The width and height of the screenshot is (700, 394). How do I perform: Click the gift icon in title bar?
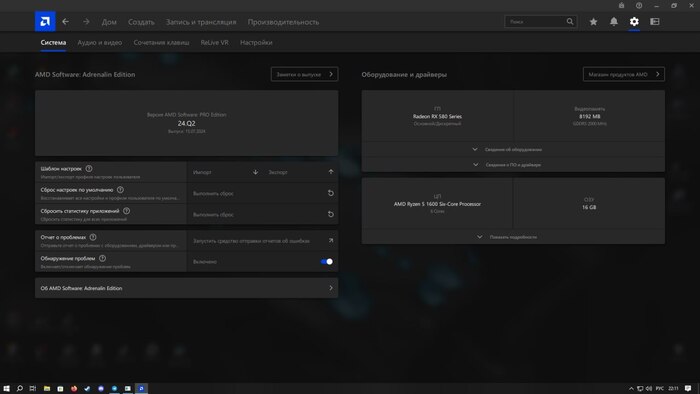pyautogui.click(x=621, y=5)
